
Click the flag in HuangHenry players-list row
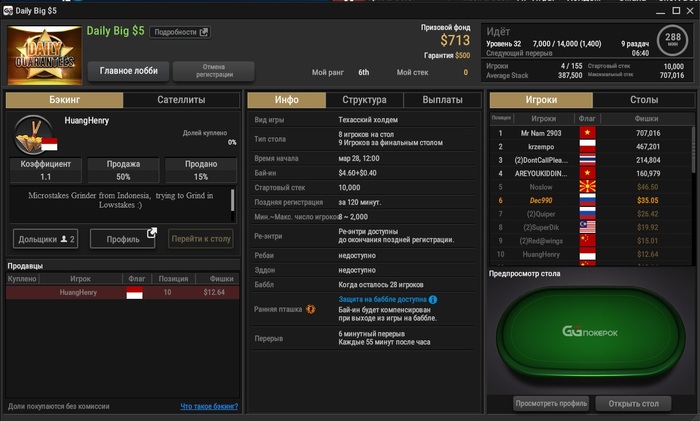coord(587,254)
